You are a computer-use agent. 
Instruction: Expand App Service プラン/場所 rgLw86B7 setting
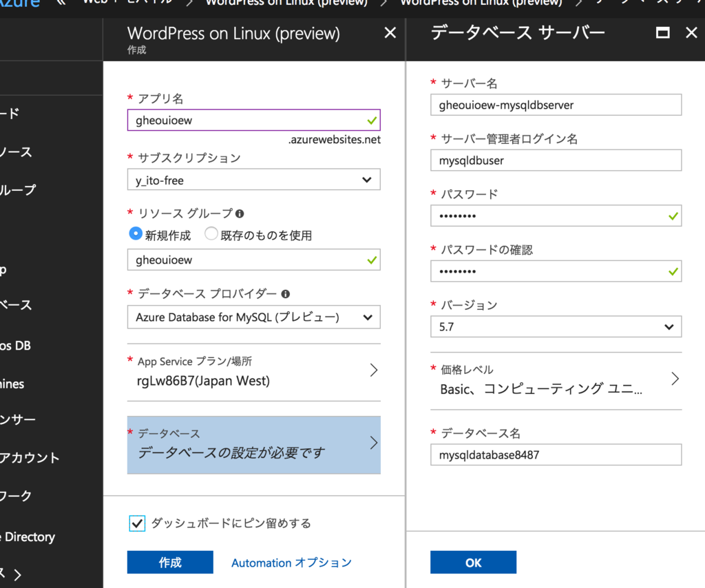point(253,372)
